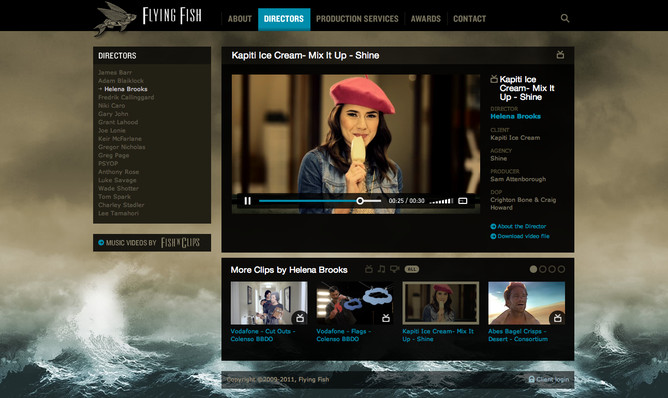668x398 pixels.
Task: Select second carousel page dot
Action: pyautogui.click(x=543, y=269)
